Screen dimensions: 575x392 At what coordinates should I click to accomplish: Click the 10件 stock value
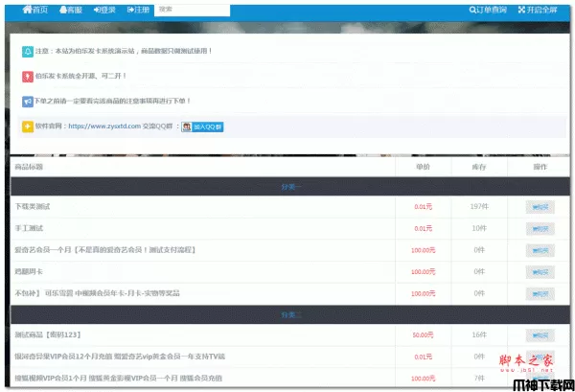coord(479,228)
